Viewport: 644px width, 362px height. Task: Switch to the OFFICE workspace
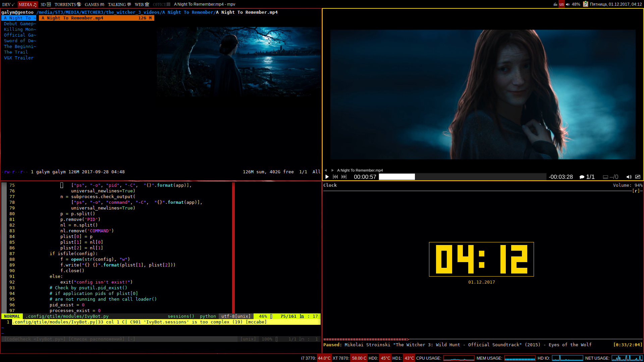point(162,4)
